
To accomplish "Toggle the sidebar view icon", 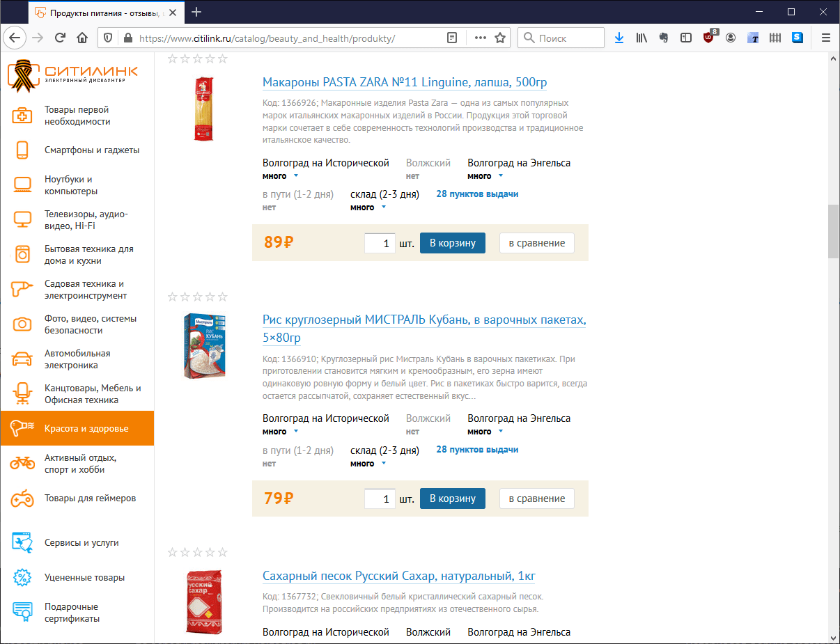I will tap(686, 38).
